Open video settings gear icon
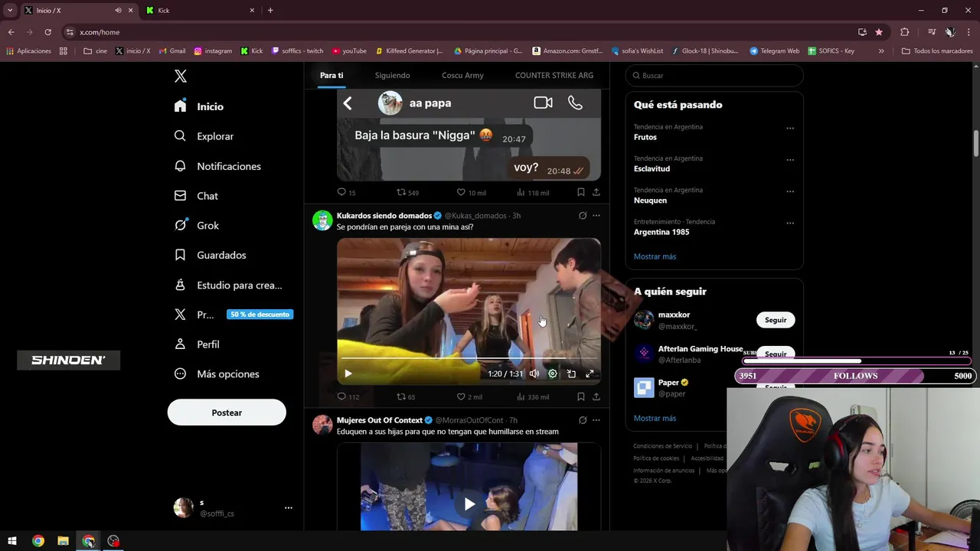Viewport: 980px width, 551px height. click(553, 373)
